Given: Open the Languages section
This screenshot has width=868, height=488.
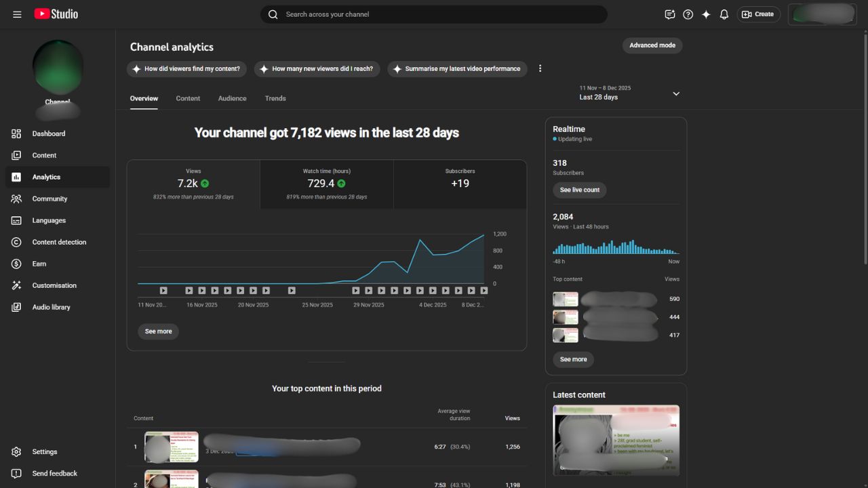Looking at the screenshot, I should pos(48,220).
